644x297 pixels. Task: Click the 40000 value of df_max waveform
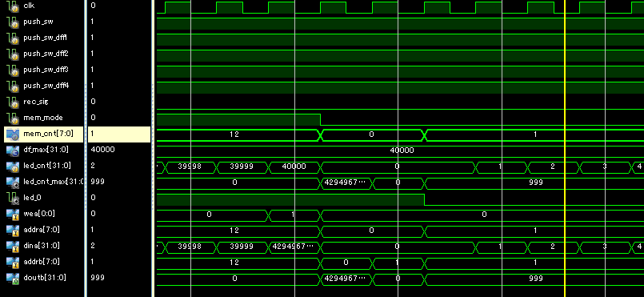(x=402, y=151)
